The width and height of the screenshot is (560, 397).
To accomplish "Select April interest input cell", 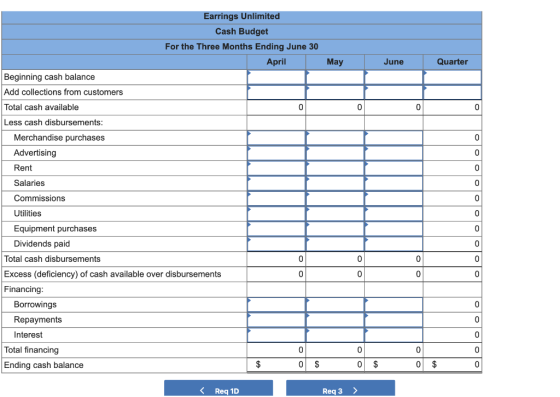I will [276, 335].
